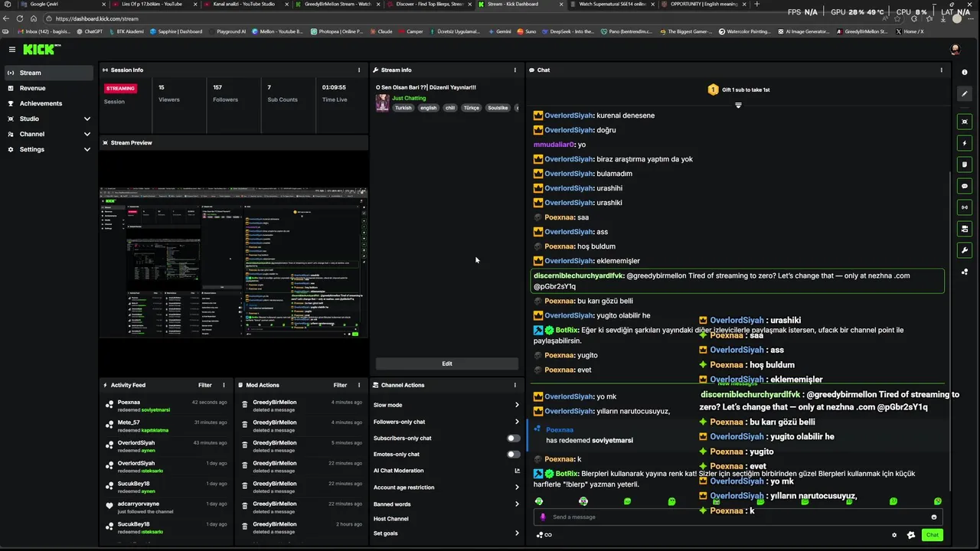The height and width of the screenshot is (551, 980).
Task: Select Achievements in the sidebar
Action: (47, 103)
